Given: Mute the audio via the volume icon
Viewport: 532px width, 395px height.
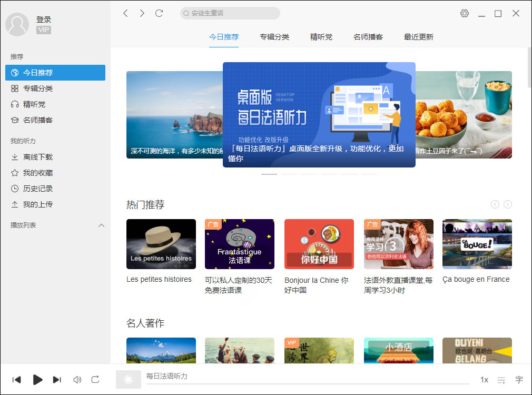Looking at the screenshot, I should pos(77,379).
